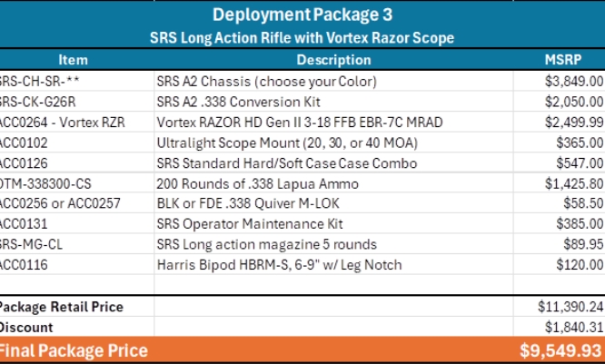Image resolution: width=605 pixels, height=364 pixels.
Task: Select the $2,499.99 MSRP cell
Action: (x=571, y=122)
